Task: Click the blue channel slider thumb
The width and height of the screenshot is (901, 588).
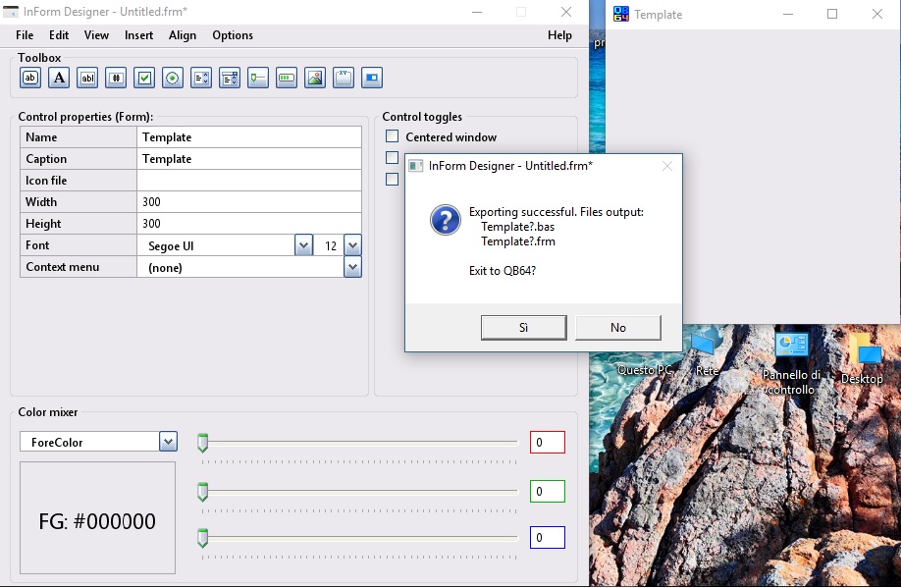Action: click(203, 538)
